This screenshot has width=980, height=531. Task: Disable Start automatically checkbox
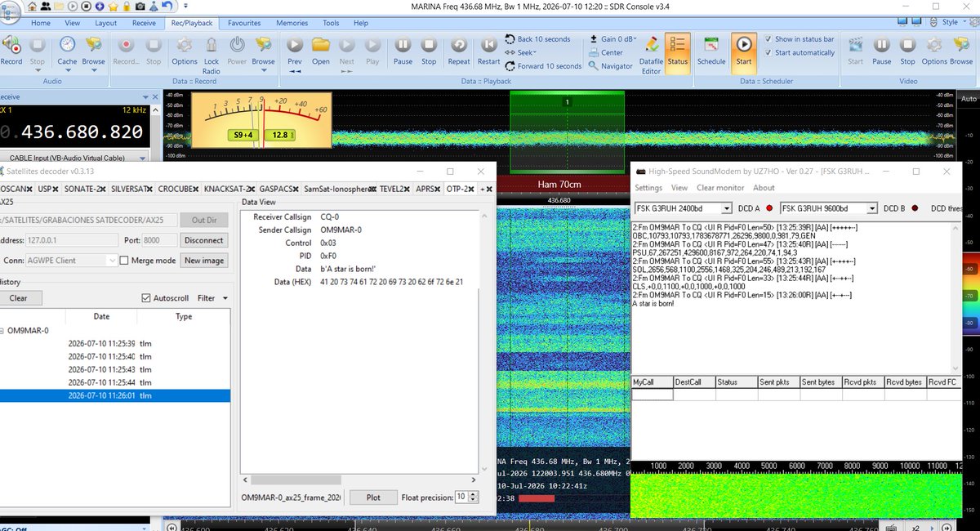(x=768, y=52)
